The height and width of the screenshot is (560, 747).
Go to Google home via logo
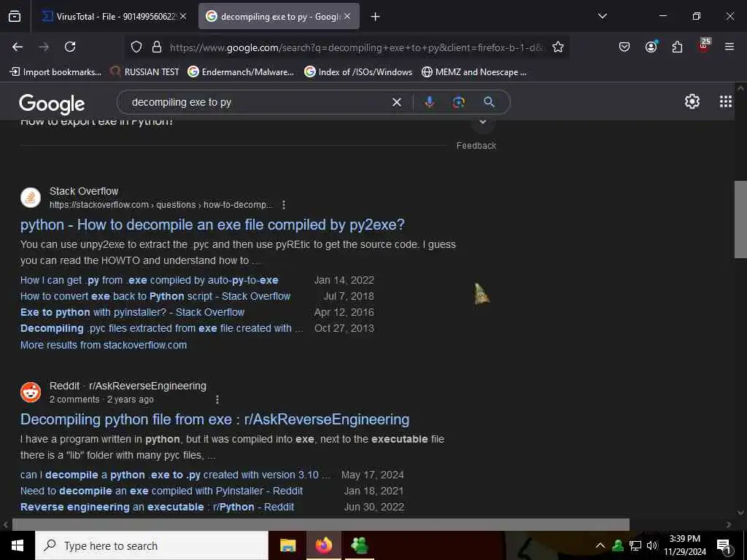pyautogui.click(x=52, y=104)
